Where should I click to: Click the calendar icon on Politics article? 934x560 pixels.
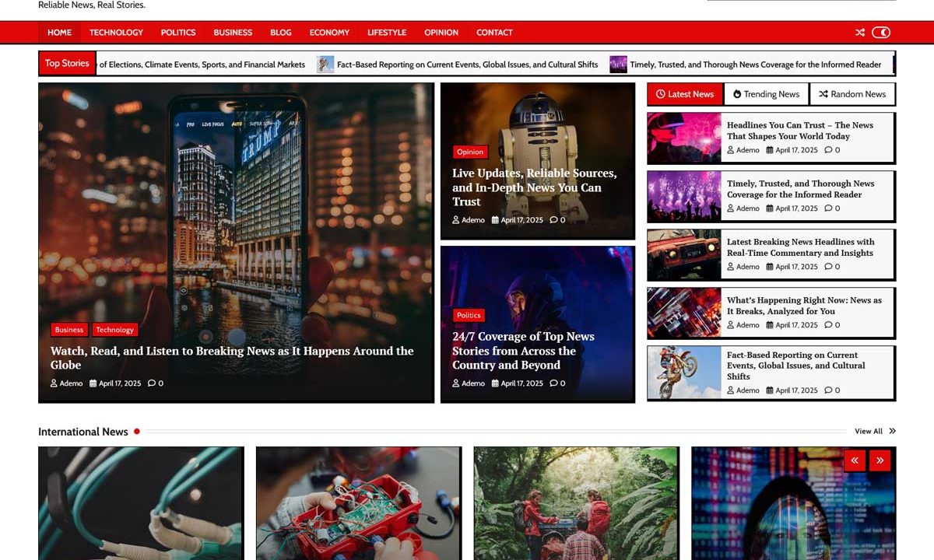pos(495,383)
